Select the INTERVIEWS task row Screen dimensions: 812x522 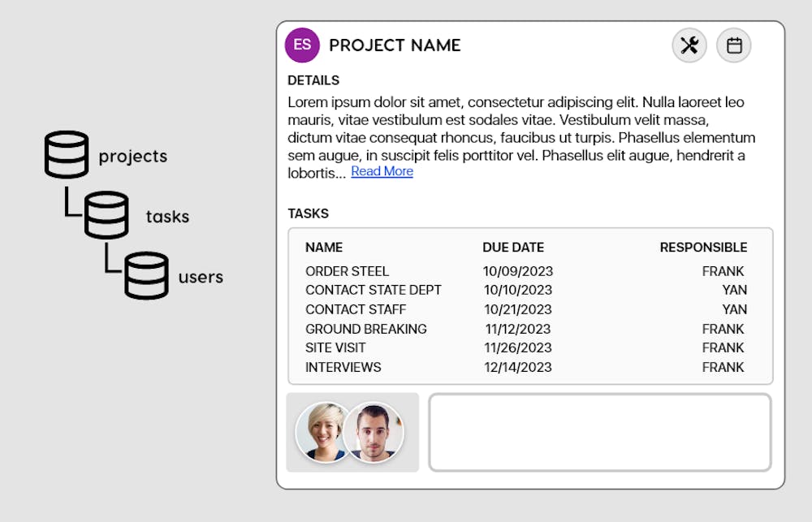click(x=343, y=367)
